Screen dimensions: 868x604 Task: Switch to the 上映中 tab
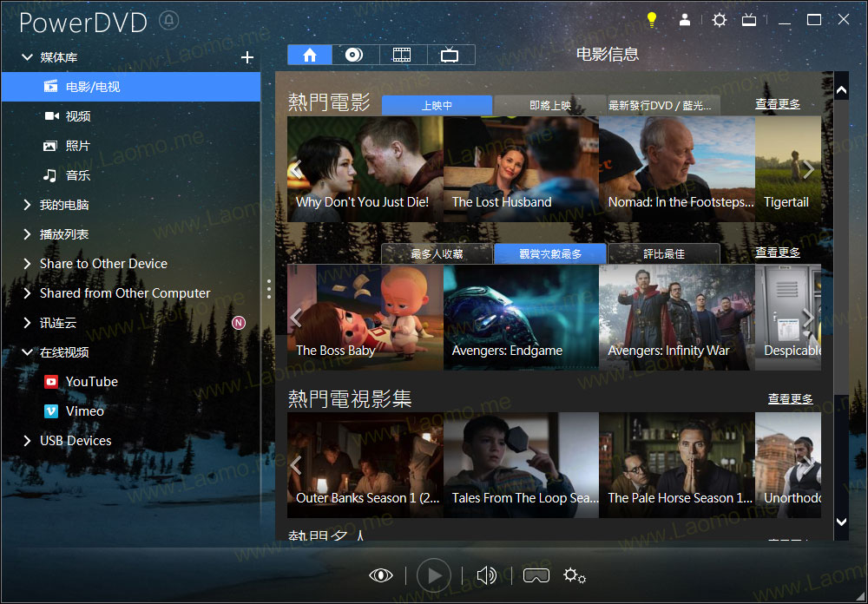point(437,105)
